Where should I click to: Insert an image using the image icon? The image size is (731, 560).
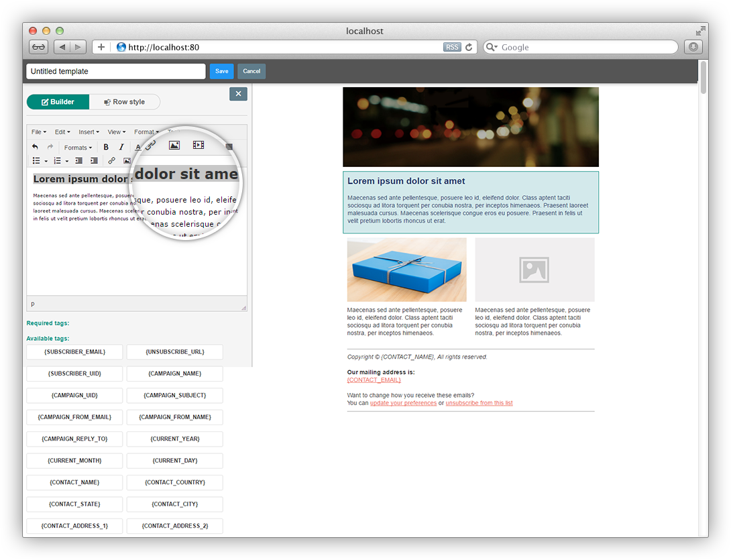(x=174, y=146)
